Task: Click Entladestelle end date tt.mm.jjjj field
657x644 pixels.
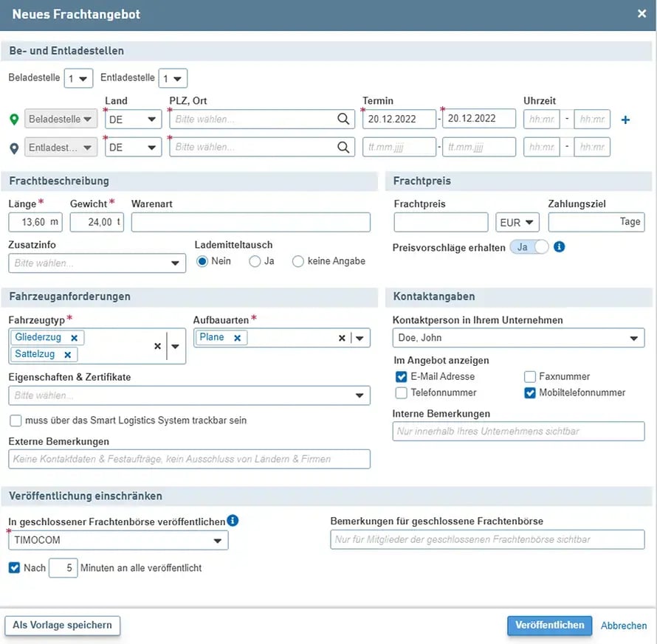Action: click(x=479, y=148)
